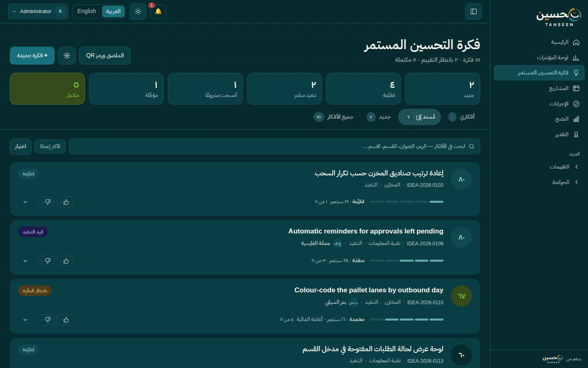Open المشاريع projects in the sidebar

tap(539, 88)
